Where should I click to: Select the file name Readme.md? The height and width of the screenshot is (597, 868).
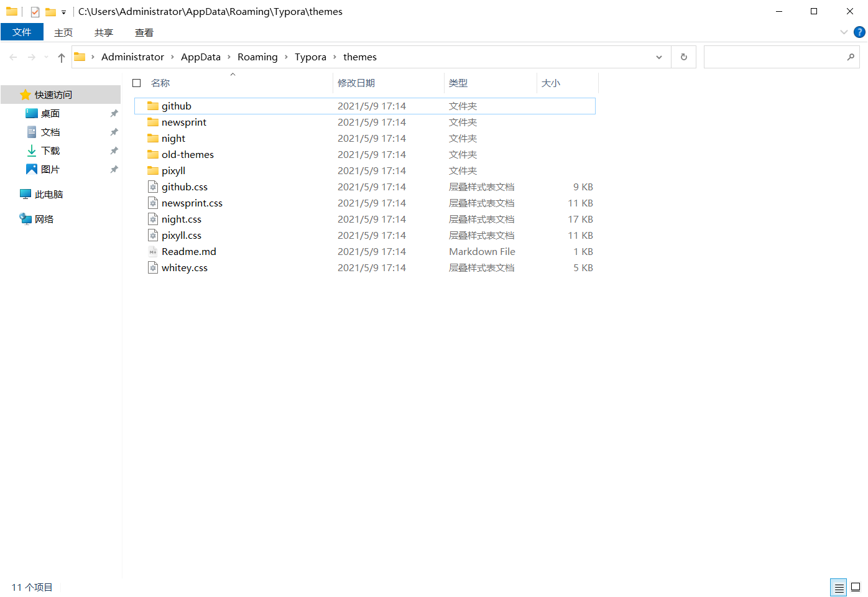point(189,251)
